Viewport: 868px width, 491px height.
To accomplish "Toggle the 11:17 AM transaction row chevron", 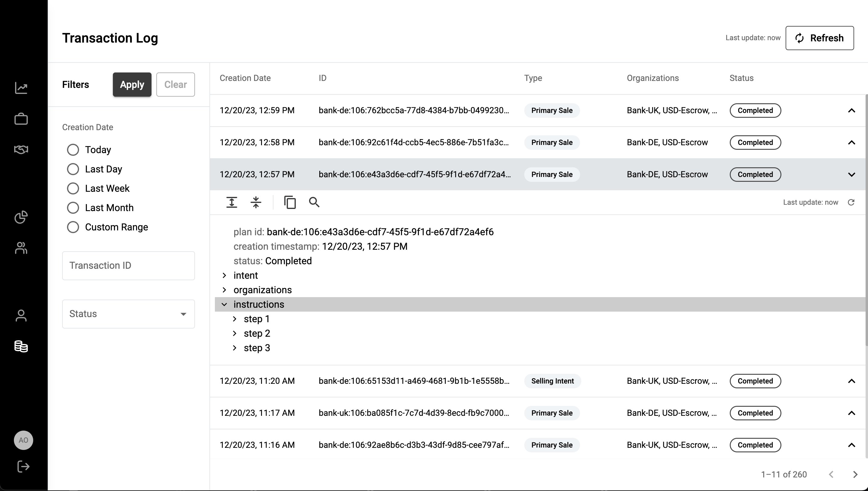I will tap(851, 413).
